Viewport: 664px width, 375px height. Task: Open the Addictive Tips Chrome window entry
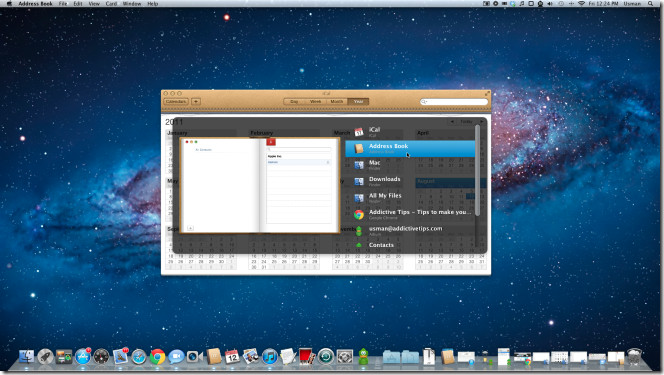(410, 215)
